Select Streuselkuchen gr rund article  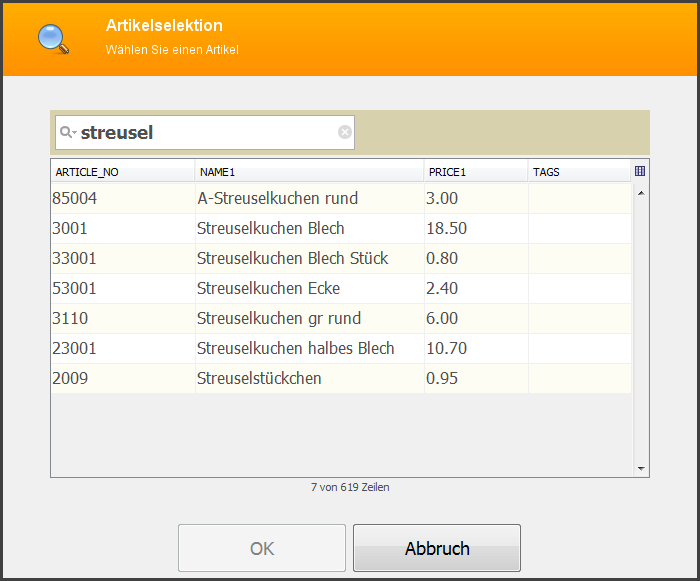point(341,318)
